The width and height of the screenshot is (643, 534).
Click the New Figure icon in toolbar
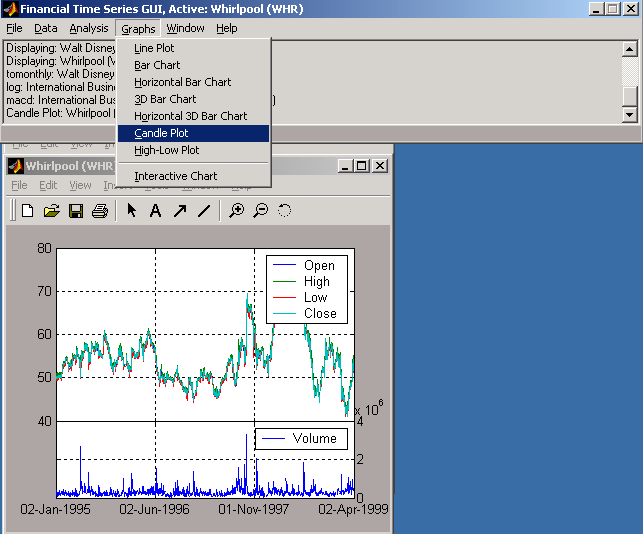(x=27, y=211)
